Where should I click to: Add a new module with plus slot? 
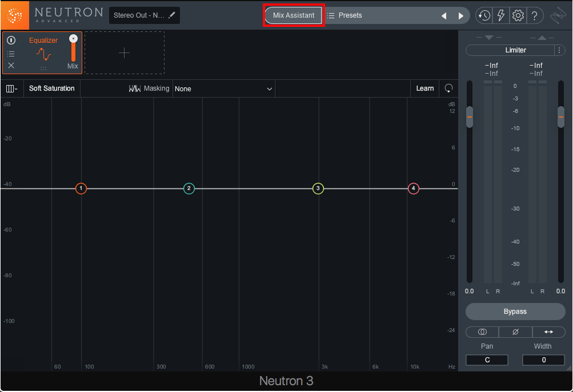[124, 53]
